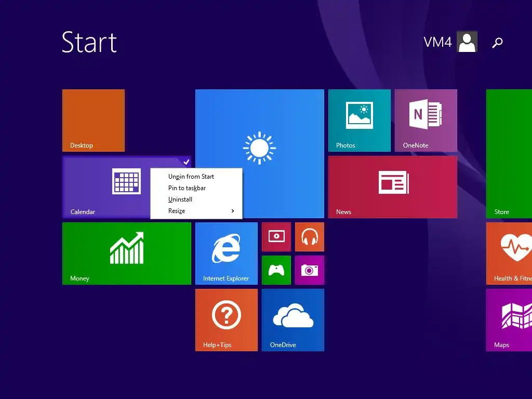Choose Pin to taskbar

pyautogui.click(x=196, y=188)
